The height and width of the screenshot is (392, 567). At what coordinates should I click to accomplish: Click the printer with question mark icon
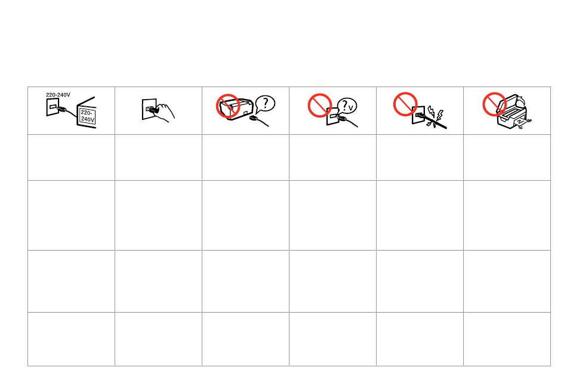pyautogui.click(x=245, y=110)
